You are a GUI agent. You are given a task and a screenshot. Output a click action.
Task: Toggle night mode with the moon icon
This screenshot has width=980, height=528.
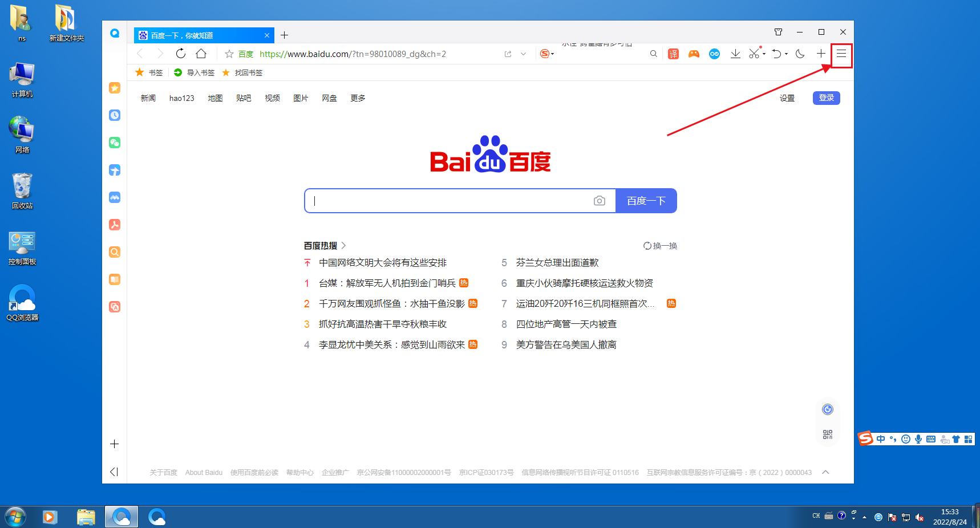(x=800, y=54)
